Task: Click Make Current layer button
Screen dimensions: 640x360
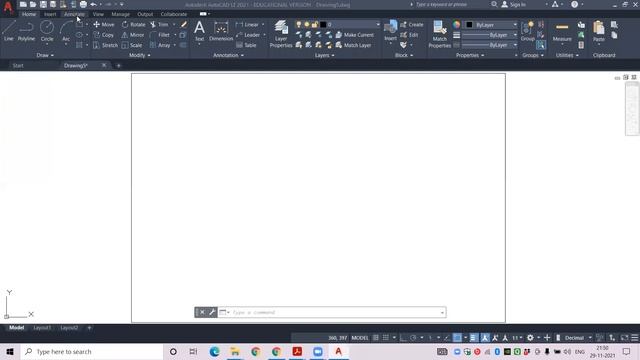Action: click(x=354, y=35)
